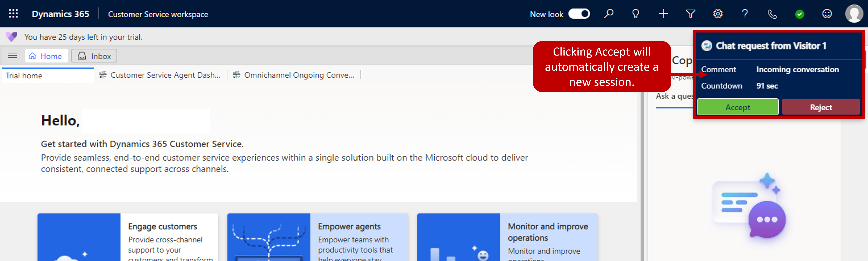Accept the chat request from Visitor 1

[x=738, y=107]
